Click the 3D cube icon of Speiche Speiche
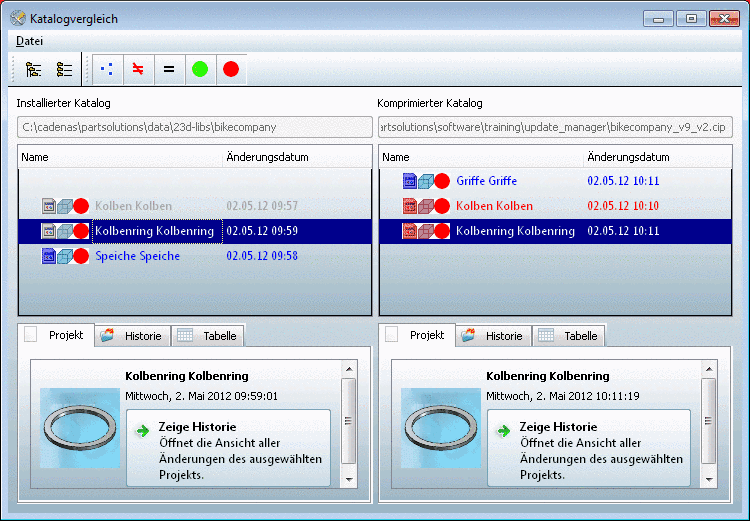 pyautogui.click(x=65, y=256)
